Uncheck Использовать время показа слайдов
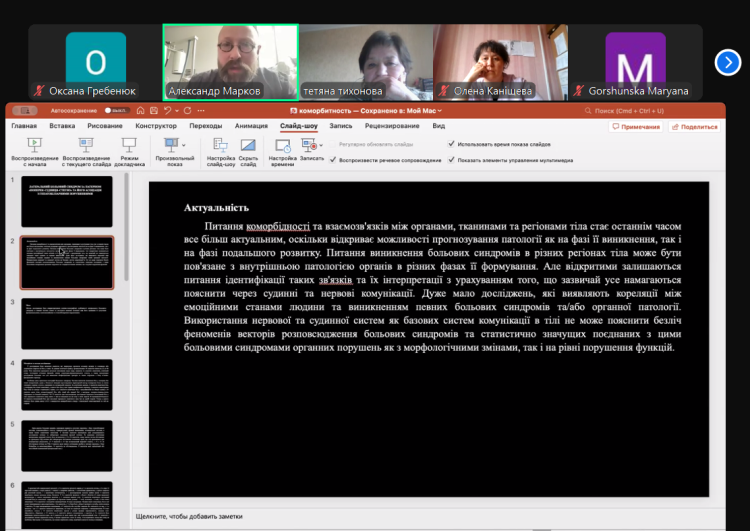Image resolution: width=750 pixels, height=531 pixels. coord(452,145)
